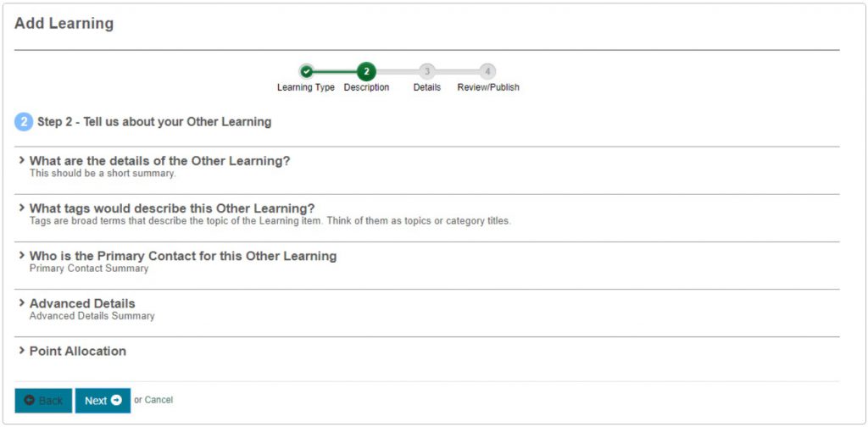Click the 'Description' step label
This screenshot has height=427, width=868.
click(366, 87)
